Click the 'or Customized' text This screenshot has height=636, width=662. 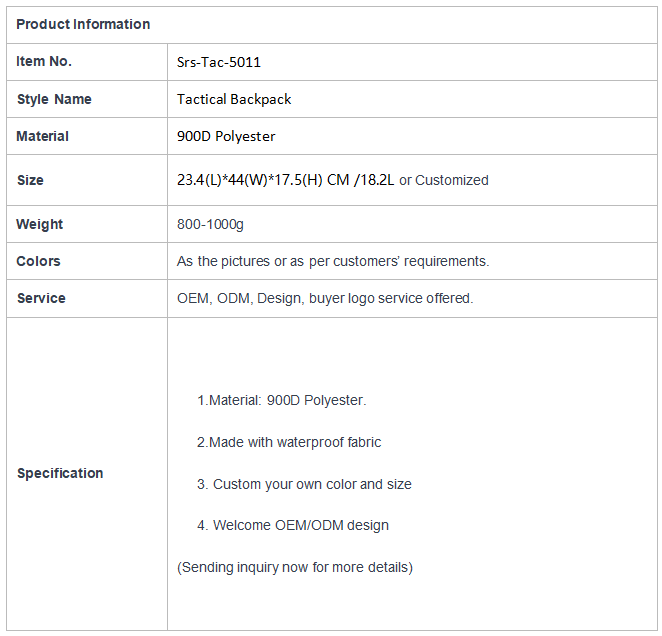pyautogui.click(x=444, y=180)
